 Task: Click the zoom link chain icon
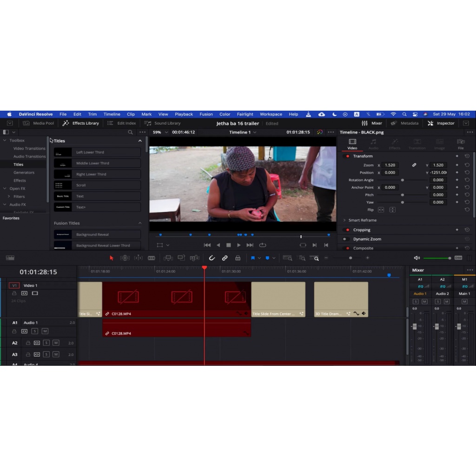pos(414,165)
